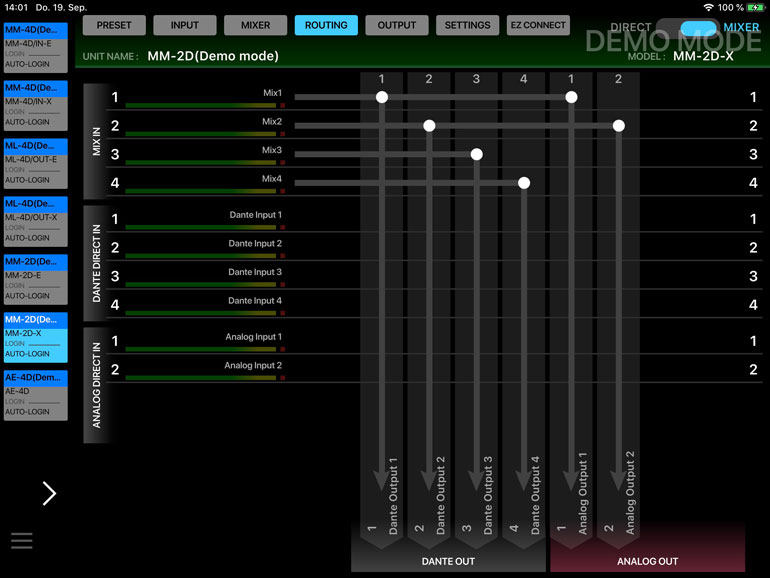Click the Dante Input 2 label
Image resolution: width=770 pixels, height=578 pixels.
click(x=255, y=243)
